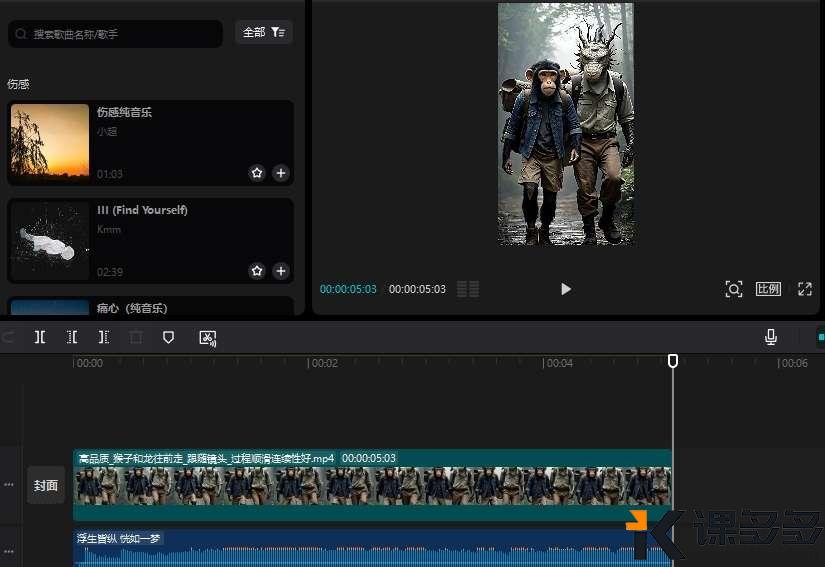825x567 pixels.
Task: Open the 全部 filter dropdown
Action: click(x=264, y=33)
